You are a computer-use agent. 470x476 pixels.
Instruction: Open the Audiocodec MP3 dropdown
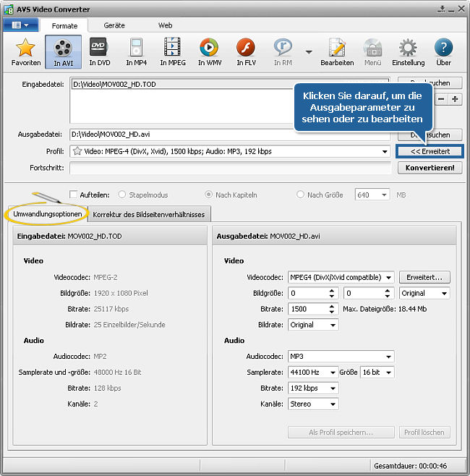(388, 356)
